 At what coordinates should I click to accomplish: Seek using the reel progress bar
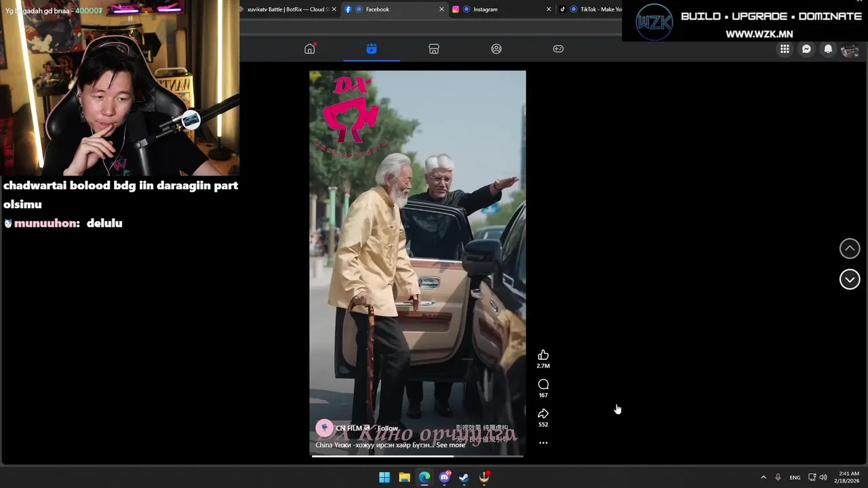click(x=417, y=456)
